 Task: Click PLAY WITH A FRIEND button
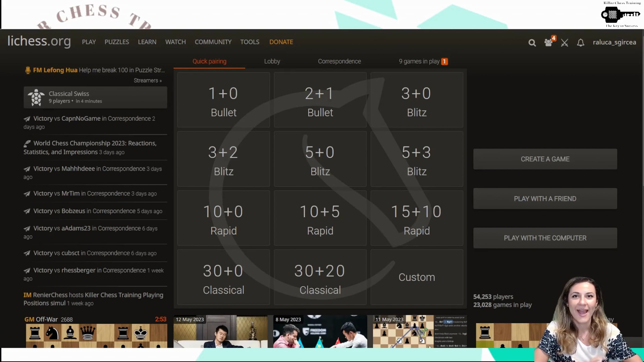click(545, 199)
